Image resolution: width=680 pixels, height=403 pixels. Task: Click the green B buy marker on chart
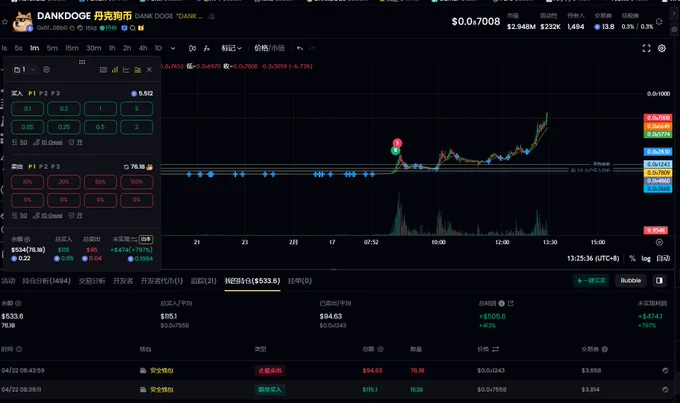[395, 151]
